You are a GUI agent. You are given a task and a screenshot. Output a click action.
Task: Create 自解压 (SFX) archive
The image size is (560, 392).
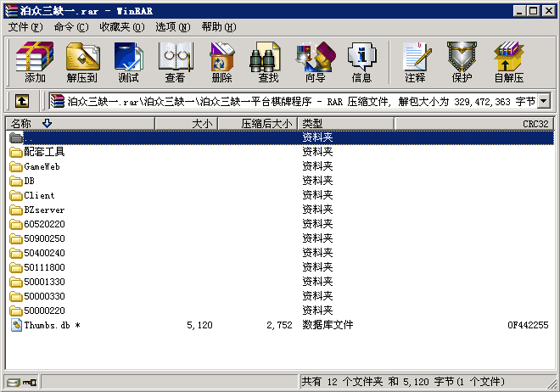coord(509,62)
